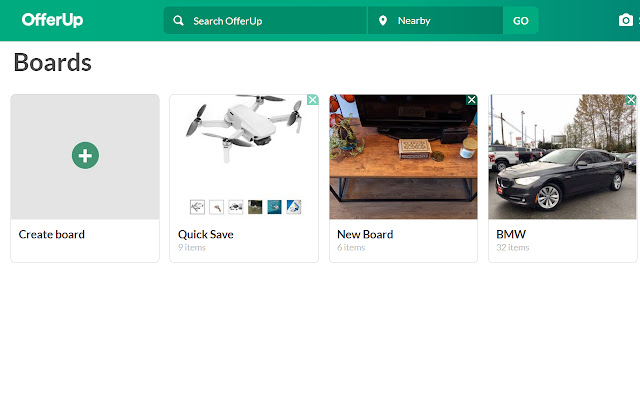Select second small Quick Save thumbnail
The width and height of the screenshot is (640, 400).
216,207
